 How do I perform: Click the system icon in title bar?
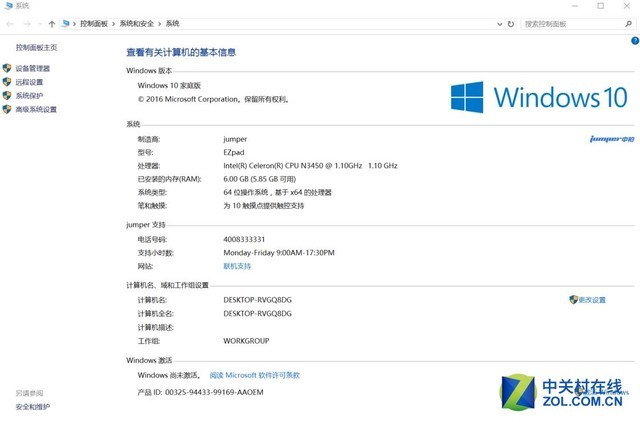coord(9,6)
